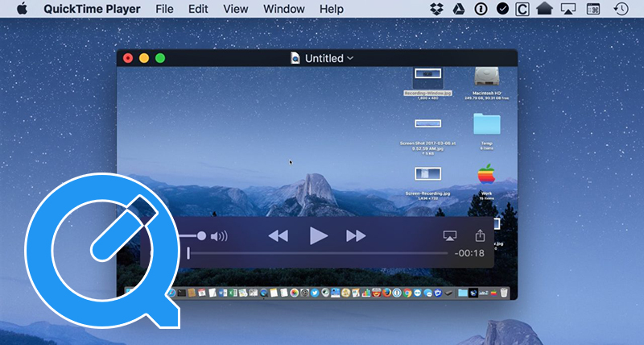Click the rainbow Apple Work folder icon
The width and height of the screenshot is (644, 345).
[x=486, y=174]
